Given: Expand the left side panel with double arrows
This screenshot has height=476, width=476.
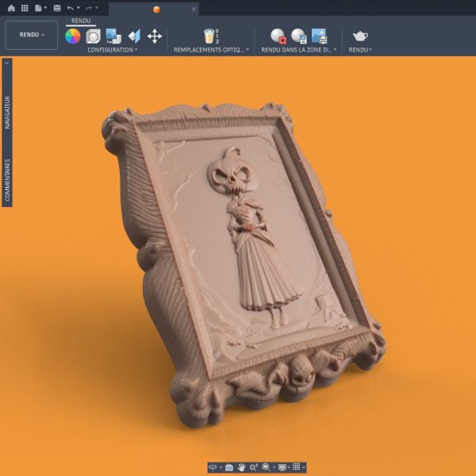Looking at the screenshot, I should (7, 63).
